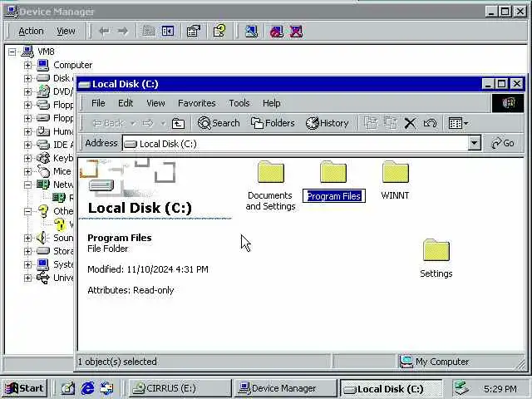The width and height of the screenshot is (532, 399).
Task: Open the Views icon in Explorer toolbar
Action: 458,123
